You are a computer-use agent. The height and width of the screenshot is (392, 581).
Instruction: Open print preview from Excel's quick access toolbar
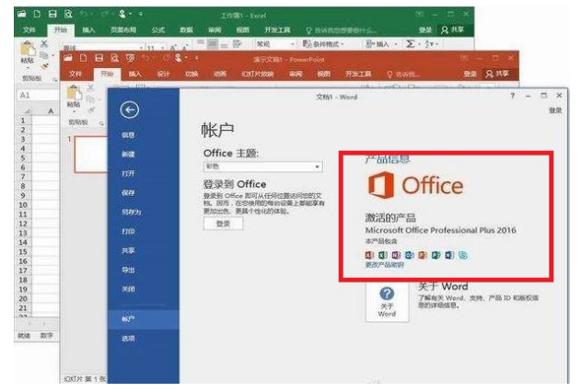68,14
